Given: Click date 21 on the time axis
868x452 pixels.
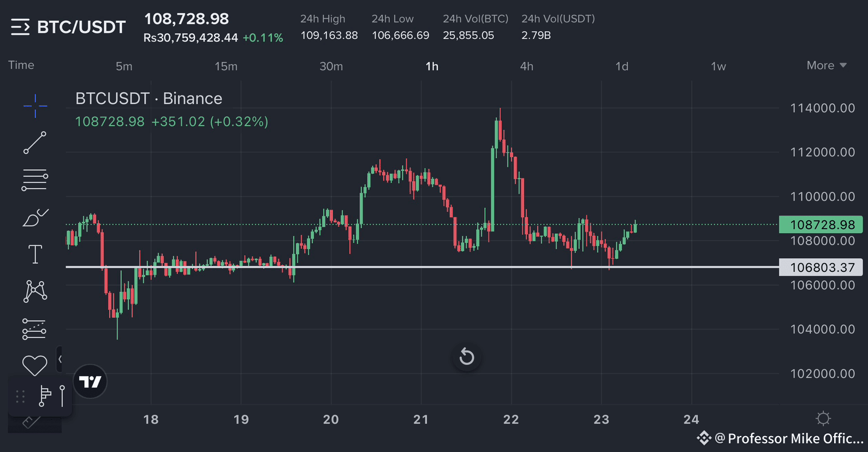Looking at the screenshot, I should [421, 419].
